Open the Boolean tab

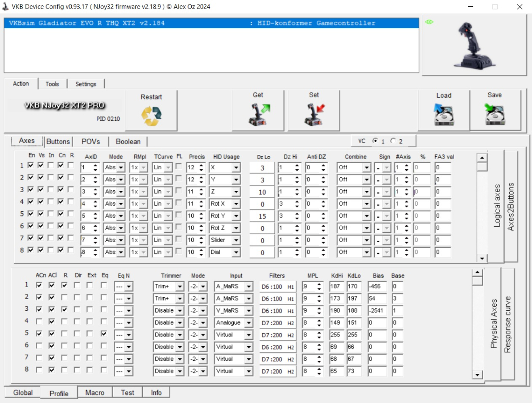pos(128,141)
